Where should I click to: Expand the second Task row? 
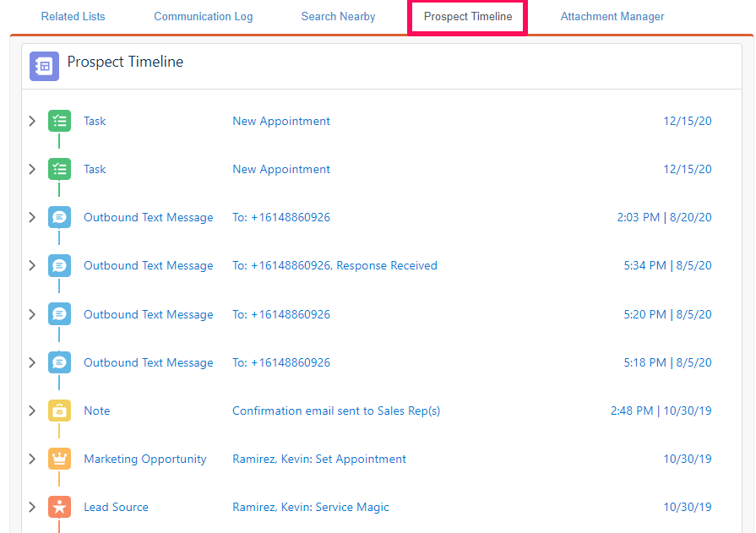[x=32, y=169]
